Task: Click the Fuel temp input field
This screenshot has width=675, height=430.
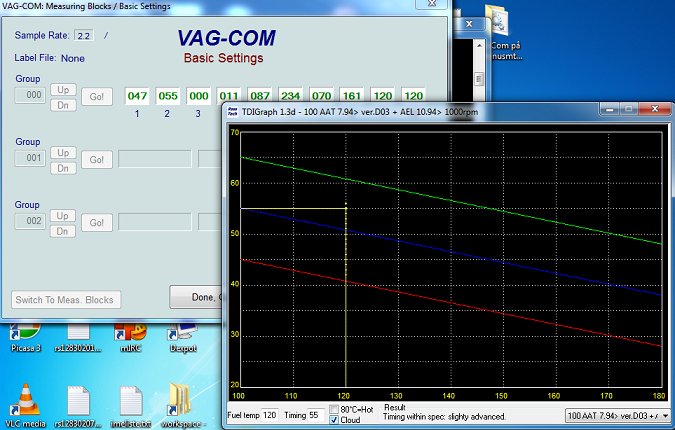Action: [270, 414]
